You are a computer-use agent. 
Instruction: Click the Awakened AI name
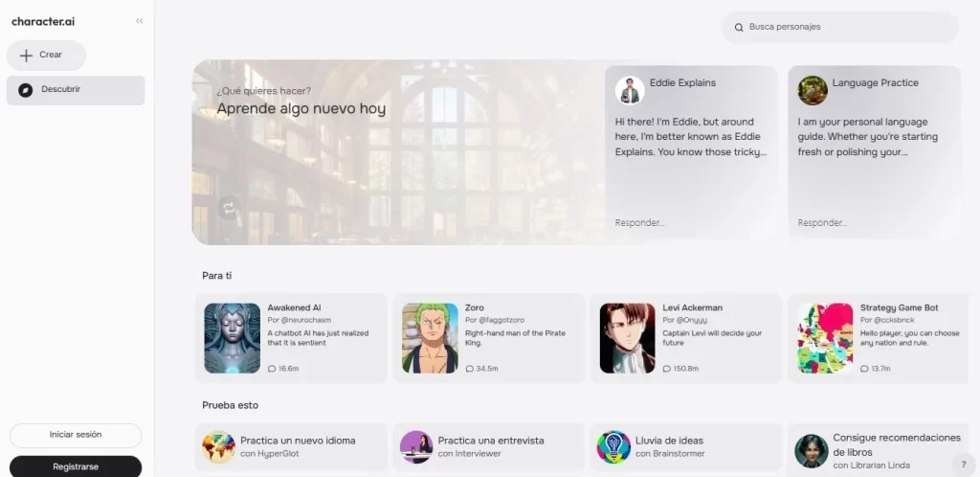[295, 307]
